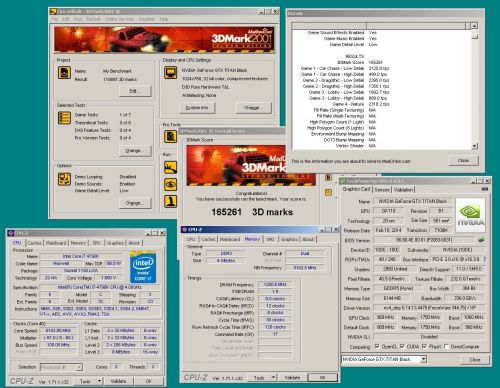Click the Driver Version field in GPU-Z
Viewport: 500px width, 388px height.
point(429,308)
